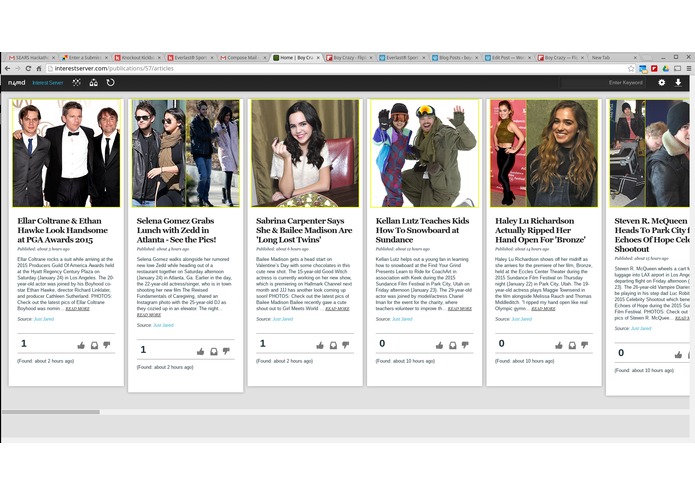Reload the page with browser reload button
The width and height of the screenshot is (695, 494).
pos(28,68)
